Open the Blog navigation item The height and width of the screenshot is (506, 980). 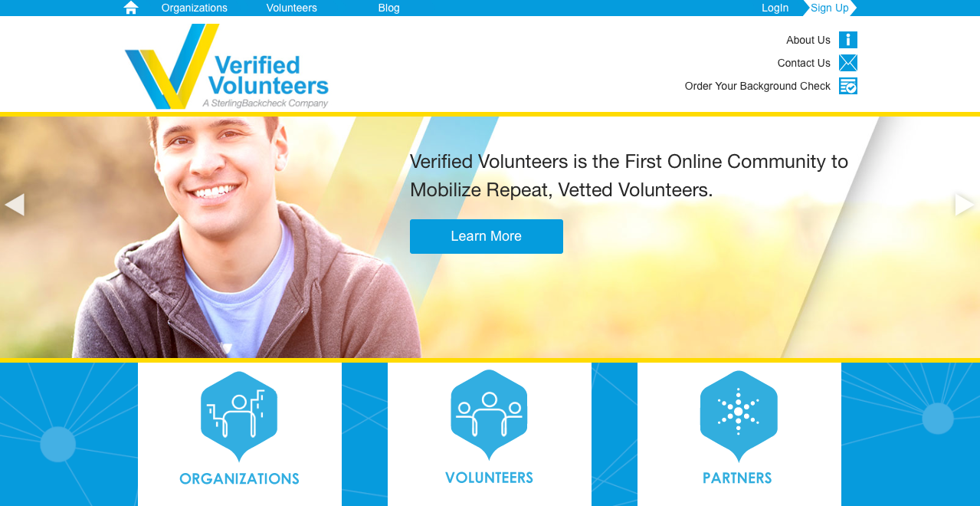(389, 8)
